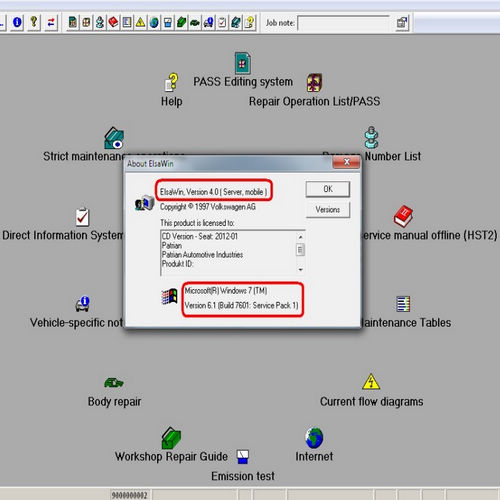Click status bar number 900000002
Image resolution: width=500 pixels, height=500 pixels.
[129, 495]
